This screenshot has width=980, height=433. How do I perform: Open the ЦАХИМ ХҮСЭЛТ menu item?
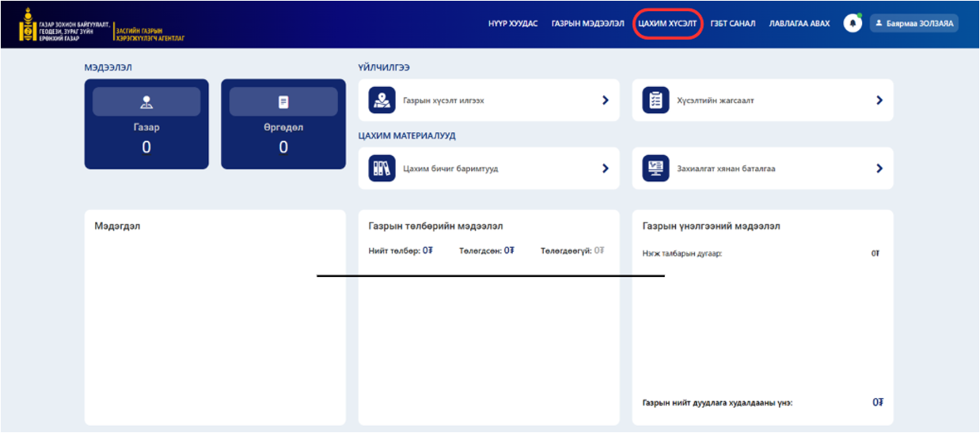click(x=667, y=24)
